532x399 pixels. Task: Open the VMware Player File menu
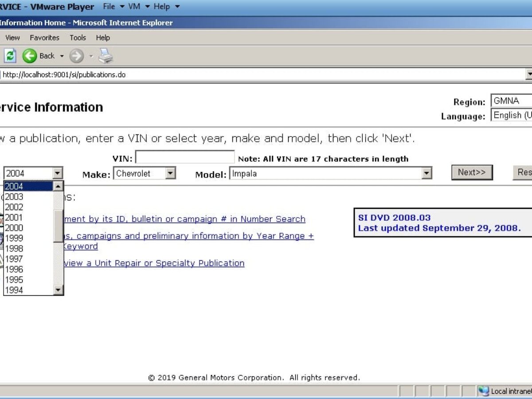tap(113, 7)
